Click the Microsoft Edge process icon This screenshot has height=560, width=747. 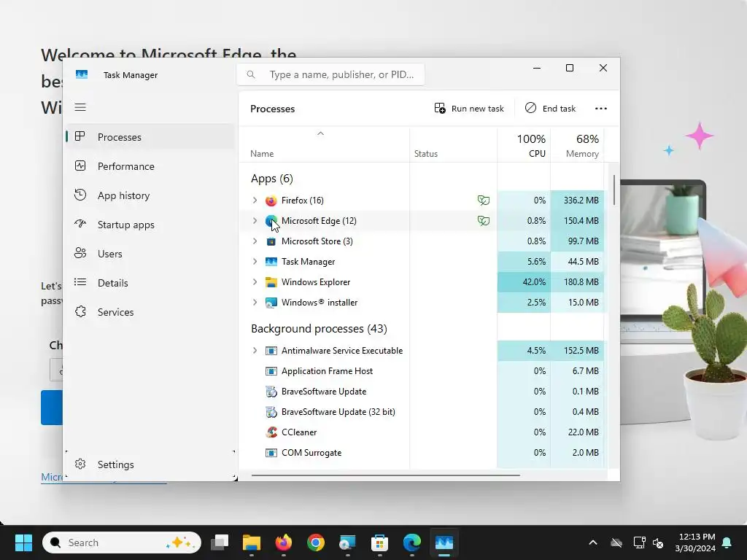tap(271, 221)
